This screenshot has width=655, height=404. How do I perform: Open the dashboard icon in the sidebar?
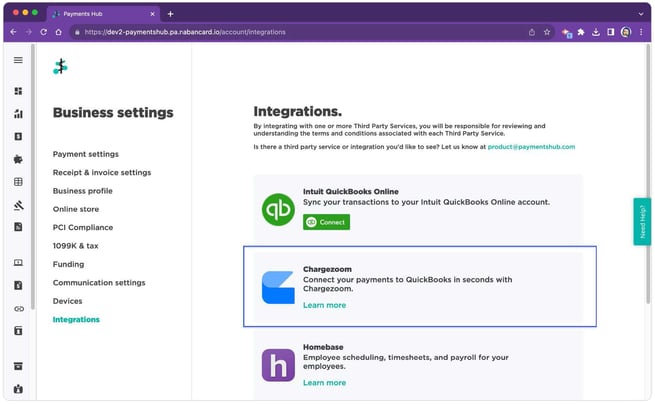coord(18,91)
